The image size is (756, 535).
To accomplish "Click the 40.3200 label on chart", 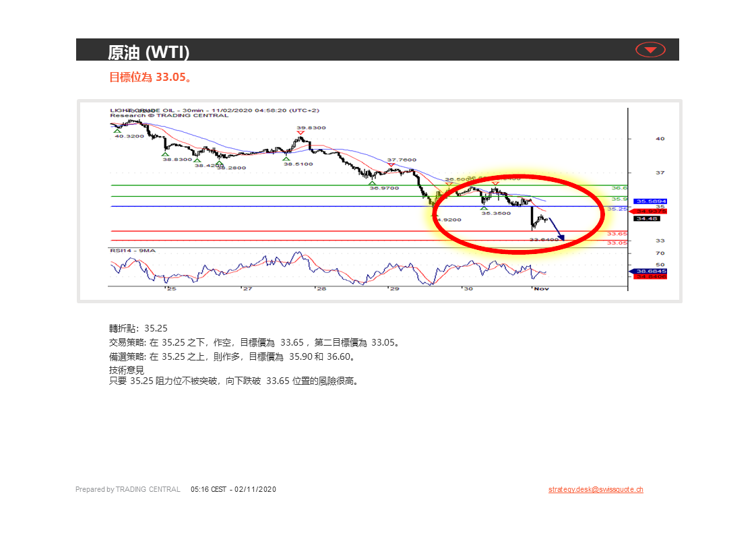I will tap(129, 136).
